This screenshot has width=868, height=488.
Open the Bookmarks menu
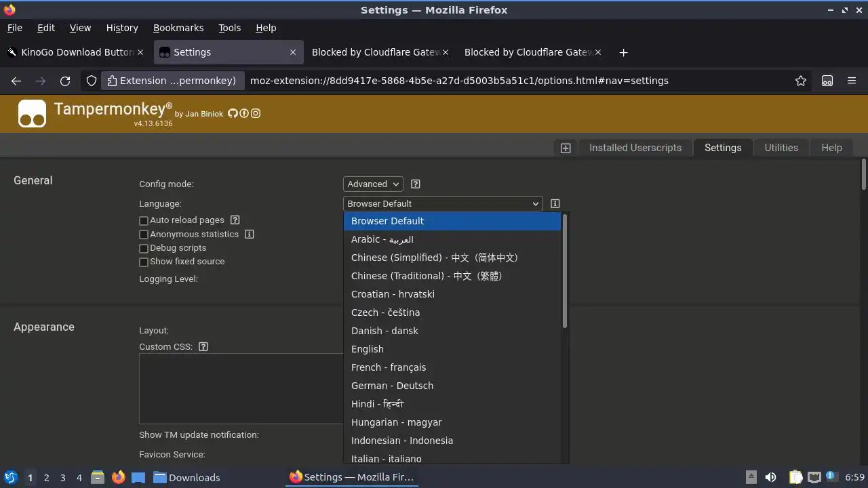[178, 28]
